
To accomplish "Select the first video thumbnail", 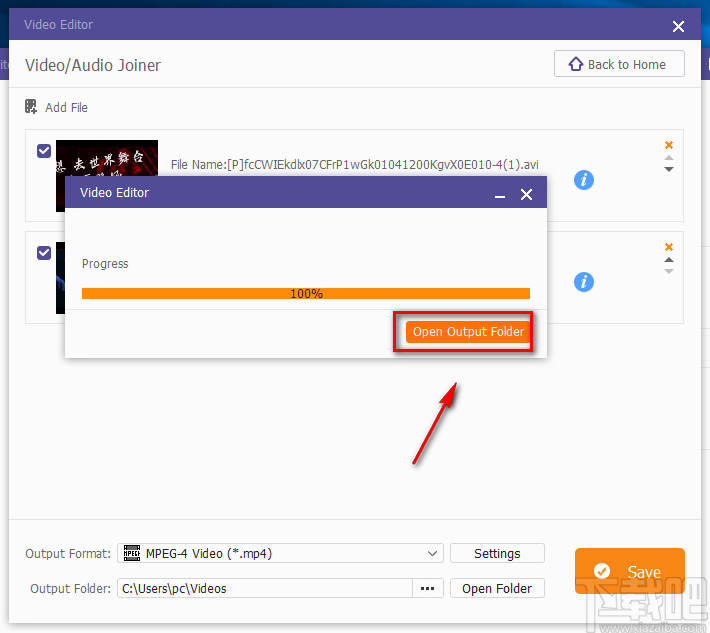I will [107, 158].
